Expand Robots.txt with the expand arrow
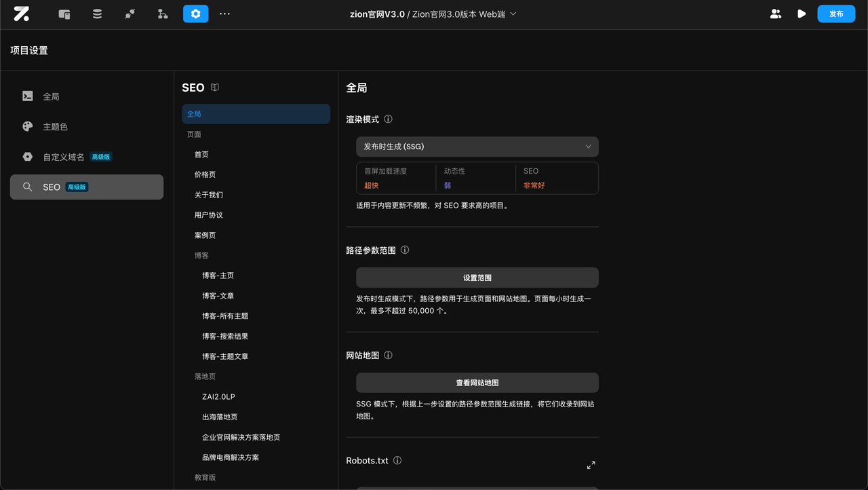 tap(591, 465)
